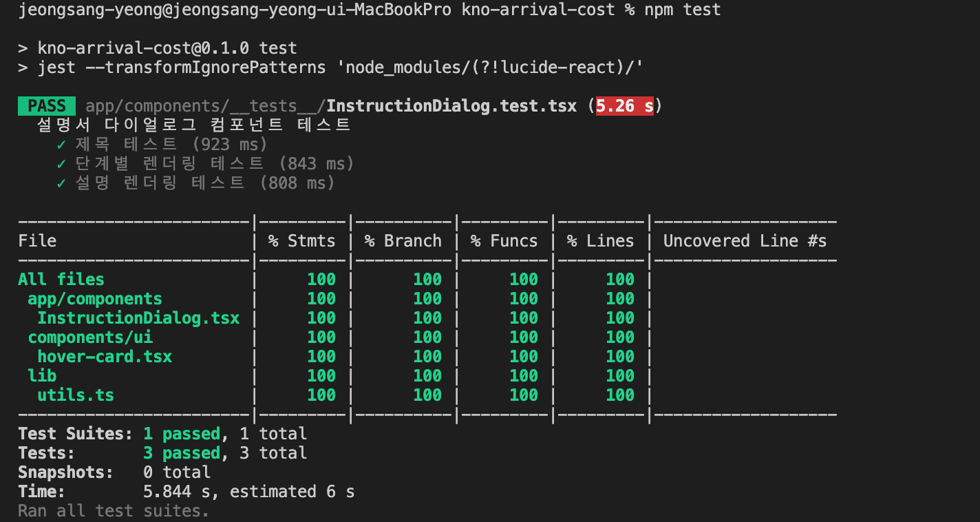Click the % Funcs column header
The image size is (980, 522).
pyautogui.click(x=504, y=241)
